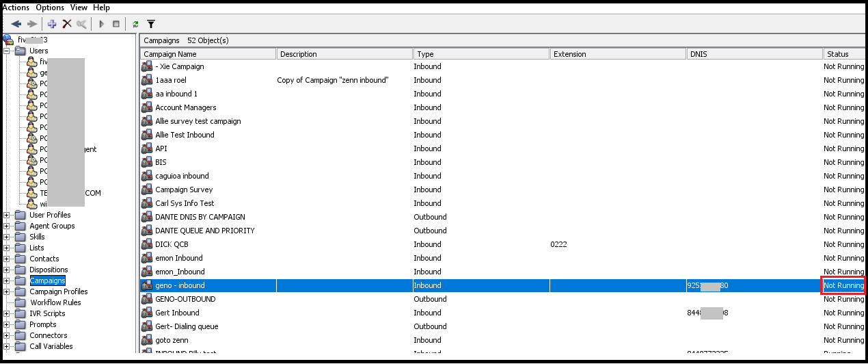Click the domain root node globe icon
The height and width of the screenshot is (364, 868).
point(9,40)
